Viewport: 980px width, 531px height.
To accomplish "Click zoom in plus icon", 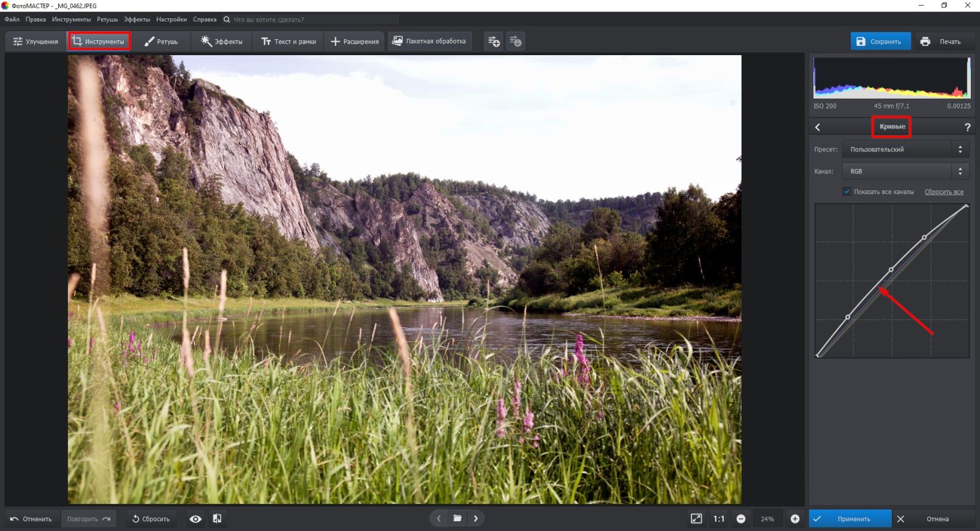I will (795, 519).
